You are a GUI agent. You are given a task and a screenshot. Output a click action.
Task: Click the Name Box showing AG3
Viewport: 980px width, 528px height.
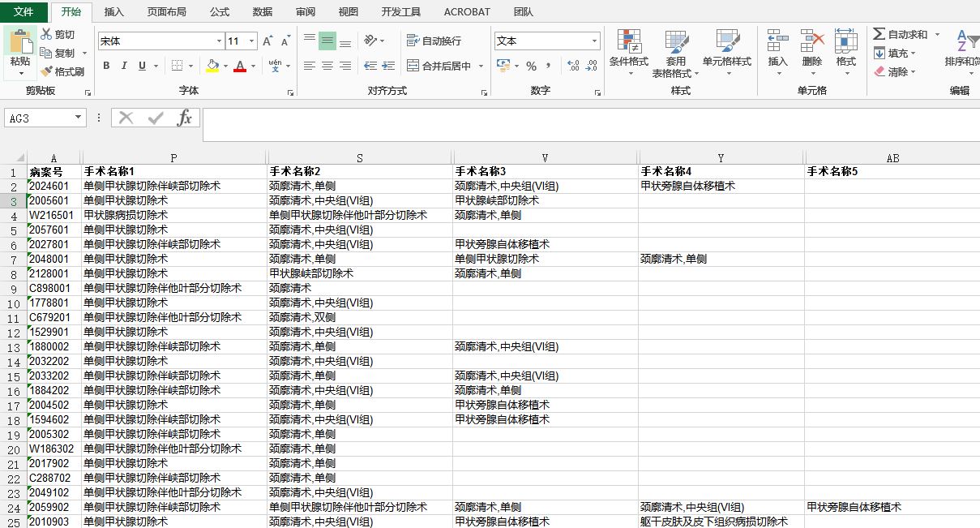pos(39,118)
